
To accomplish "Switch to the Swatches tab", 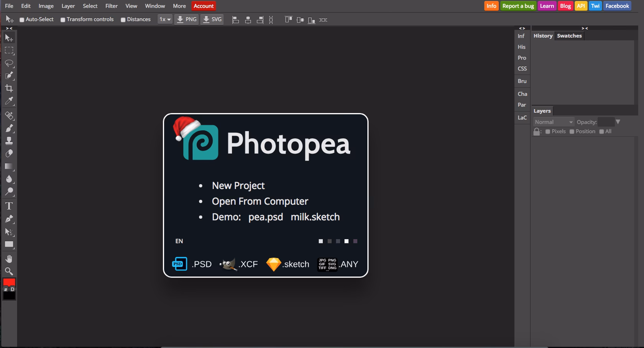I will coord(569,36).
